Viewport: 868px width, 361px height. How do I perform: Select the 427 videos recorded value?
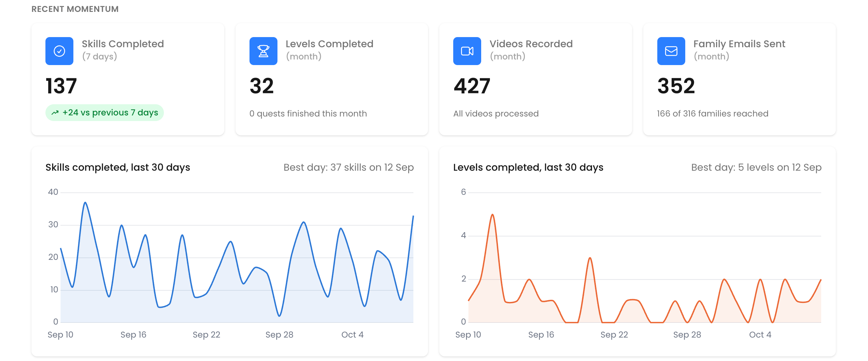[472, 86]
